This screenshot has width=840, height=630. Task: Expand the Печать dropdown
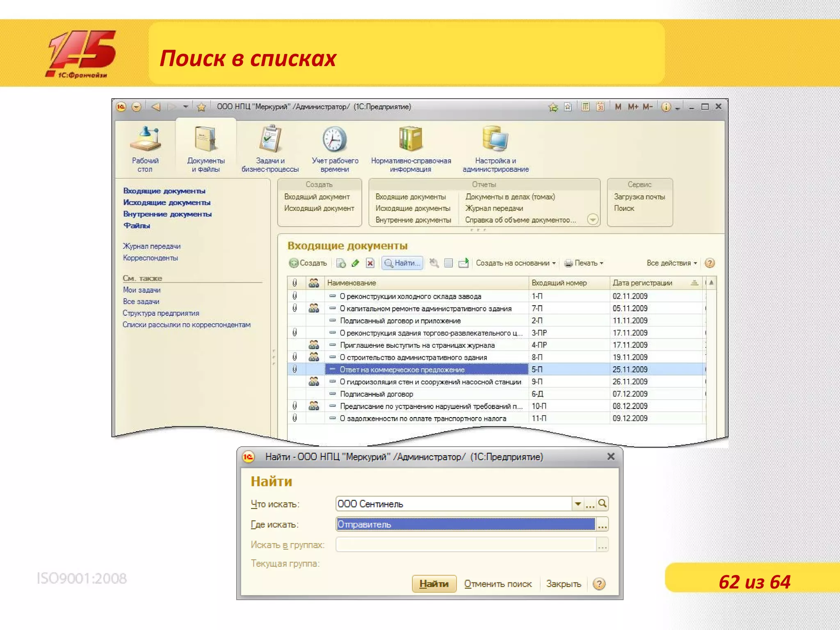click(x=583, y=263)
